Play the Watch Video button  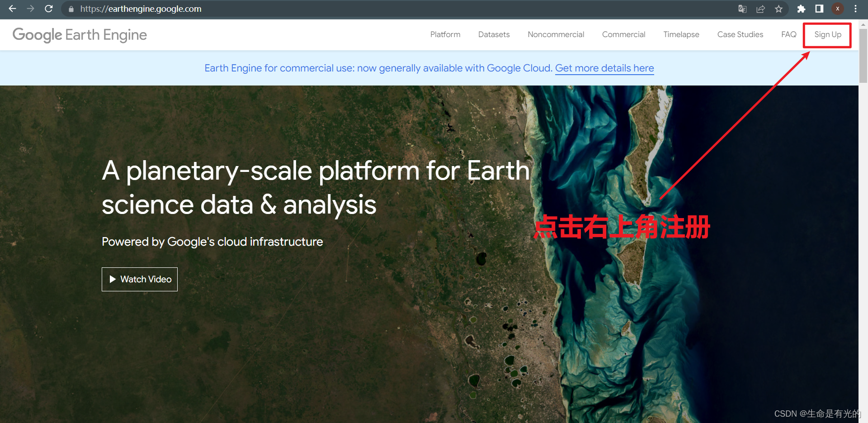coord(140,279)
